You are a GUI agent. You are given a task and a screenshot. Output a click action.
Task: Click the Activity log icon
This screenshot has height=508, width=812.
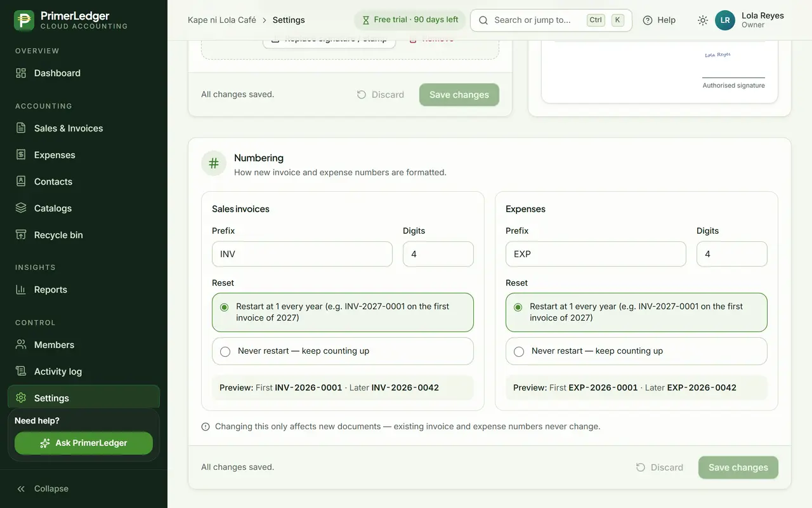[21, 371]
